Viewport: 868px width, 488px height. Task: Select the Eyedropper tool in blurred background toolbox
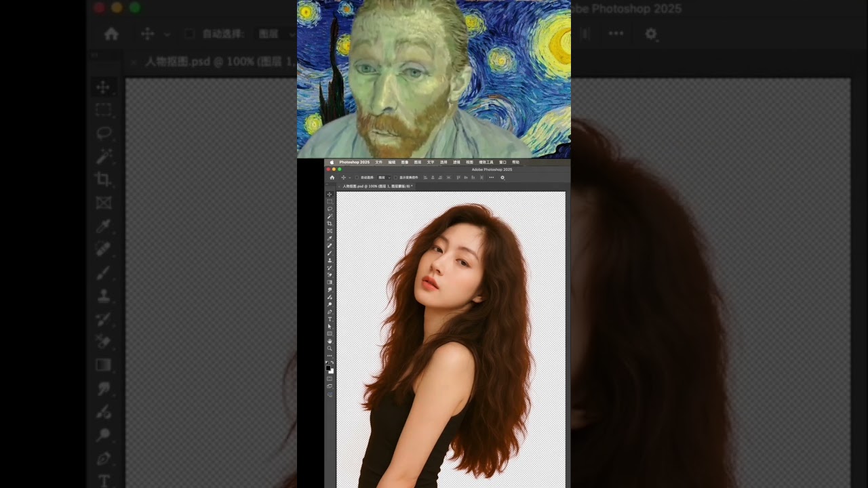click(103, 226)
